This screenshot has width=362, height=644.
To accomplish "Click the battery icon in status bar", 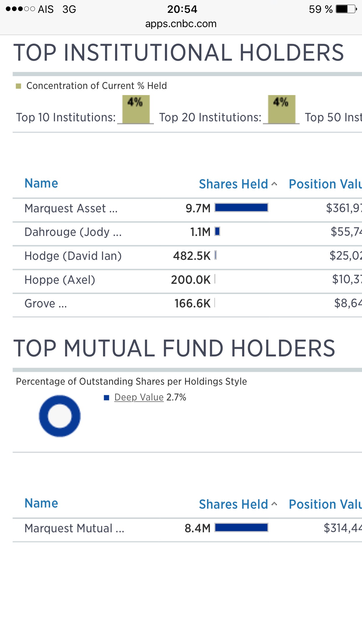I will click(346, 9).
